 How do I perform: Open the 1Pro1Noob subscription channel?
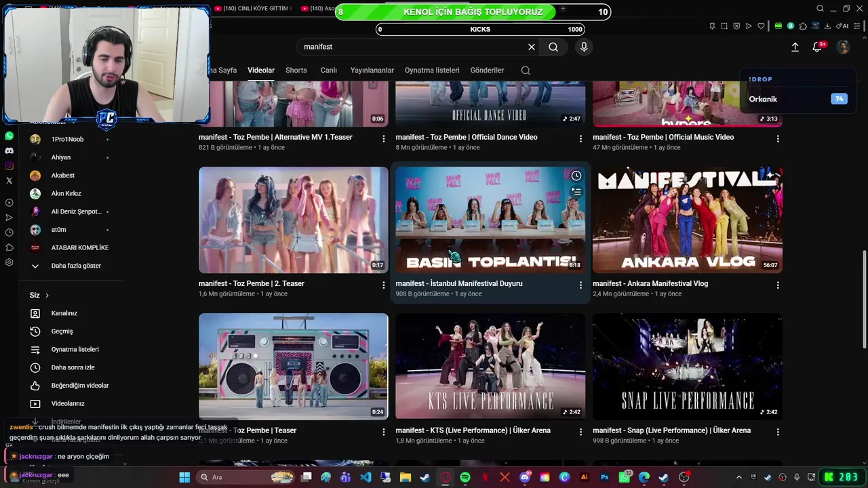click(x=66, y=139)
